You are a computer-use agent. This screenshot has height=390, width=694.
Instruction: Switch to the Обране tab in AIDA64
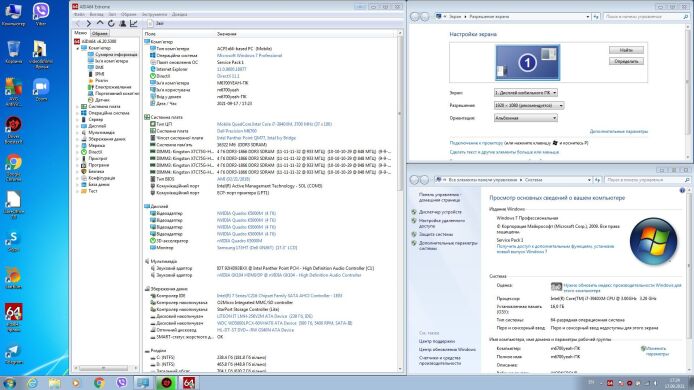(x=100, y=34)
